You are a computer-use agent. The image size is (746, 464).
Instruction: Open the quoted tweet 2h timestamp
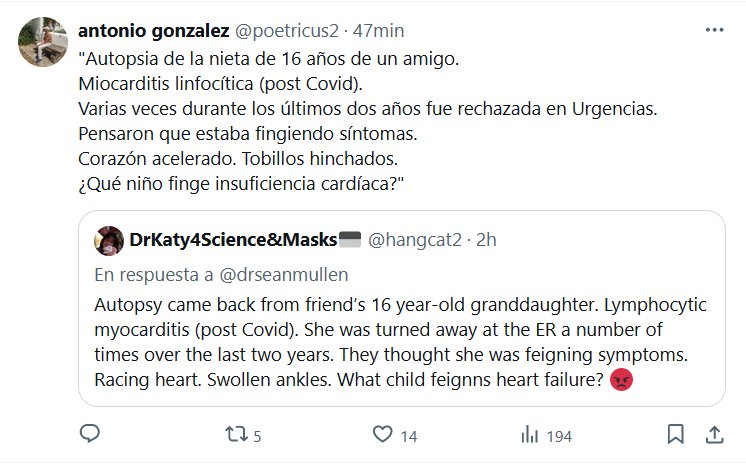487,240
